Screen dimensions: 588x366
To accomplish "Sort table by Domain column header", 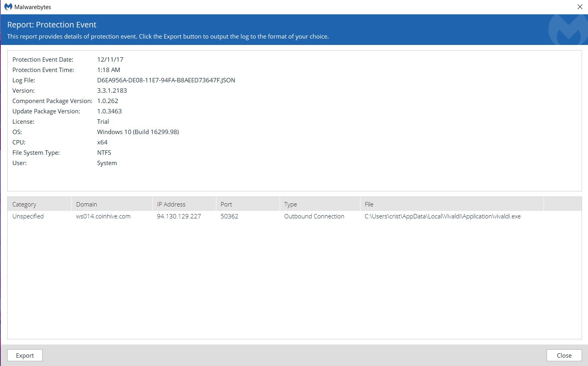I will (112, 204).
